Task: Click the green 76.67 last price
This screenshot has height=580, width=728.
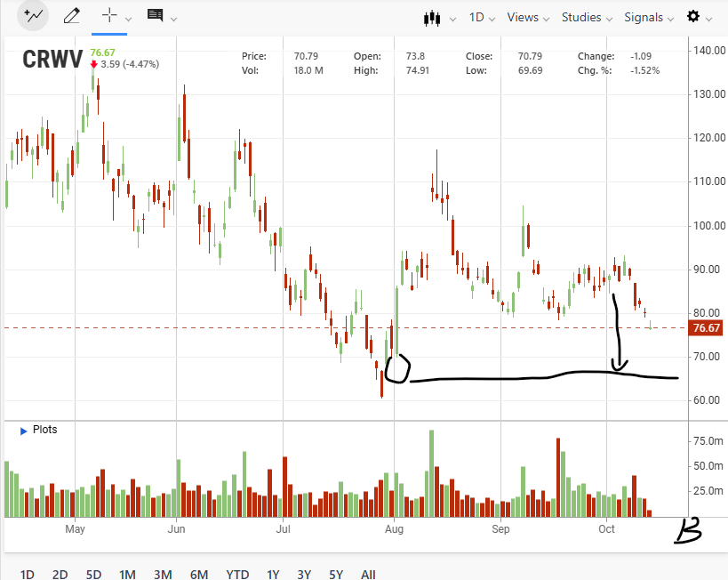Action: click(102, 52)
